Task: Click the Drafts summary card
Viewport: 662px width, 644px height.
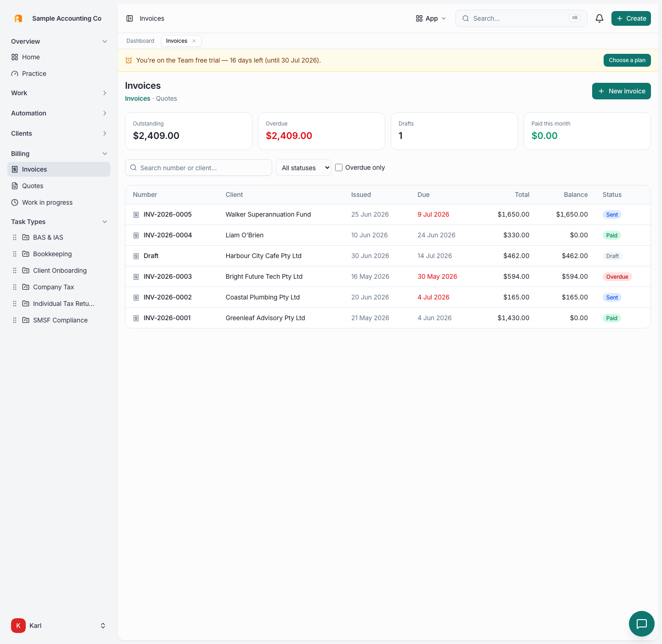Action: 454,131
